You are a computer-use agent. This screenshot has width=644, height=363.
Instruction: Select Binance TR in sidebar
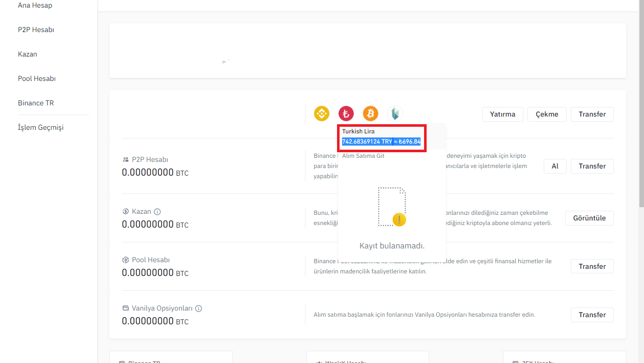coord(36,103)
